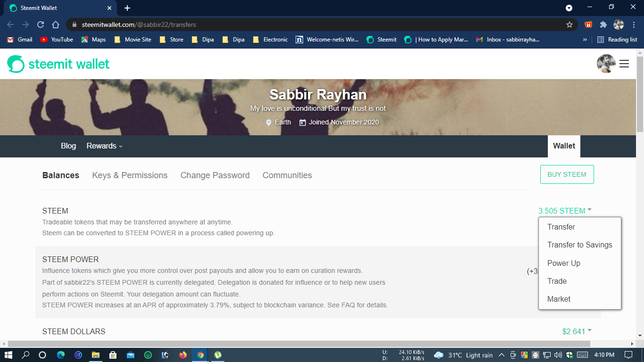Open the Movie Site bookmark folder
The width and height of the screenshot is (644, 362).
coord(132,40)
